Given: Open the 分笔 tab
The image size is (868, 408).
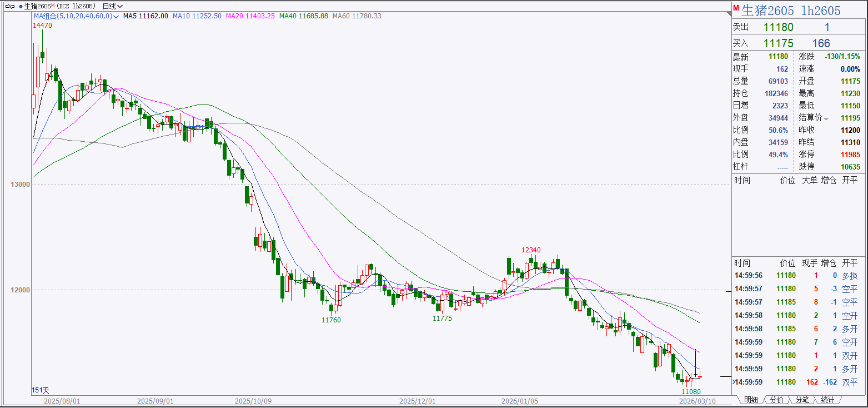Looking at the screenshot, I should 801,400.
